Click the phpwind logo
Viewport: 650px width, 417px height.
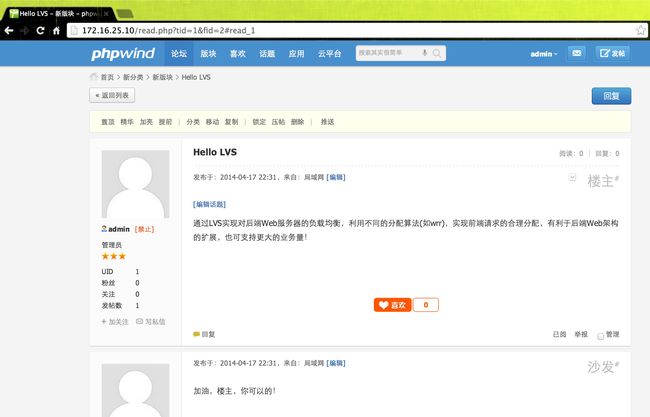tap(123, 53)
